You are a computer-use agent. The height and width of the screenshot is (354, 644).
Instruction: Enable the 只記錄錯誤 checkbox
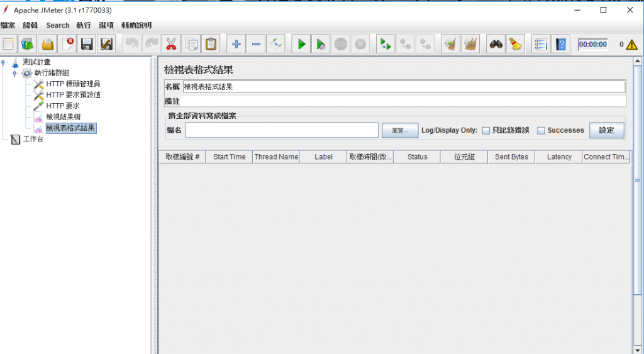[x=486, y=131]
